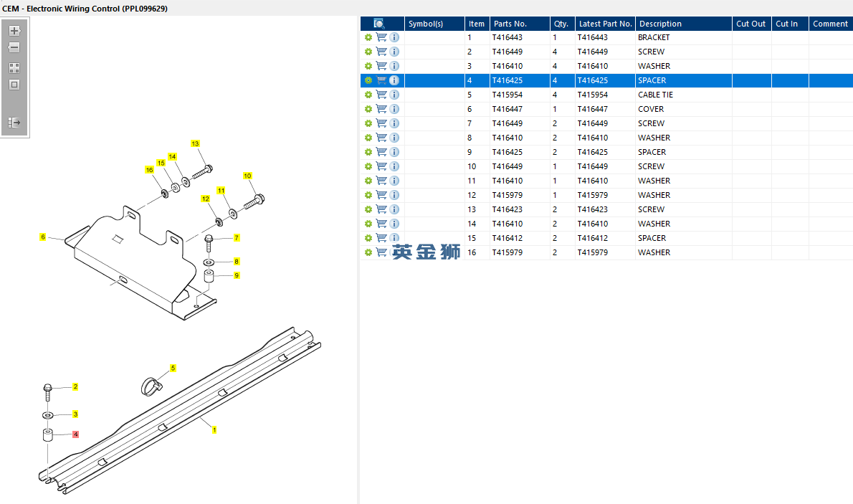
Task: Click the Cut Out column header
Action: pyautogui.click(x=751, y=24)
